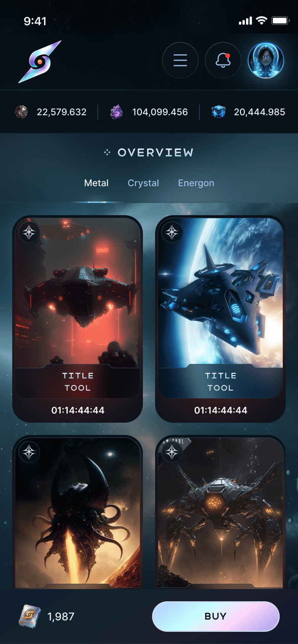The height and width of the screenshot is (644, 298).
Task: Select the tentacle creature card
Action: [78, 512]
